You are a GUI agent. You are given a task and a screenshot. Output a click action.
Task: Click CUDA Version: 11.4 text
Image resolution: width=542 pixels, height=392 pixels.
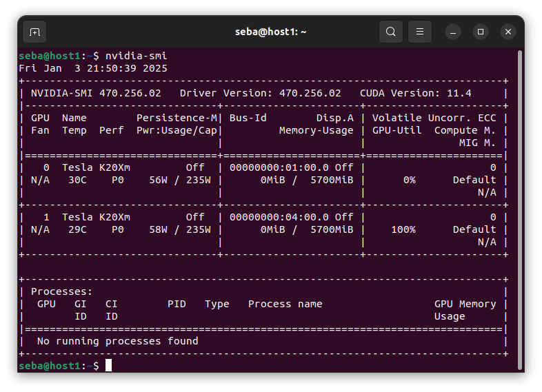[x=416, y=93]
